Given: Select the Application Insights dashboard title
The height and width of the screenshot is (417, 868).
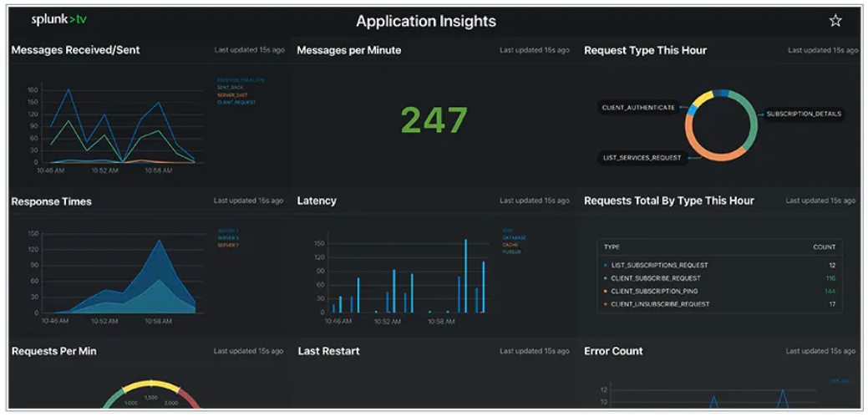Looking at the screenshot, I should pos(426,22).
